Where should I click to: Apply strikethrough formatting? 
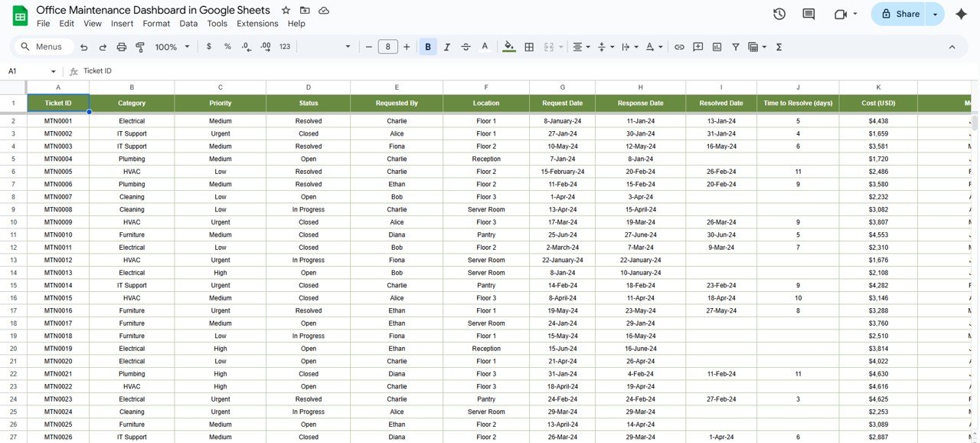[x=465, y=46]
